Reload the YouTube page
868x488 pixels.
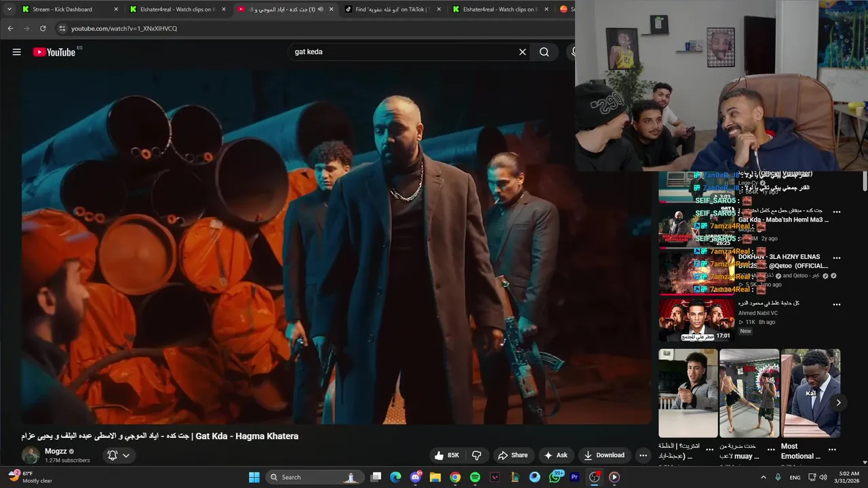43,28
